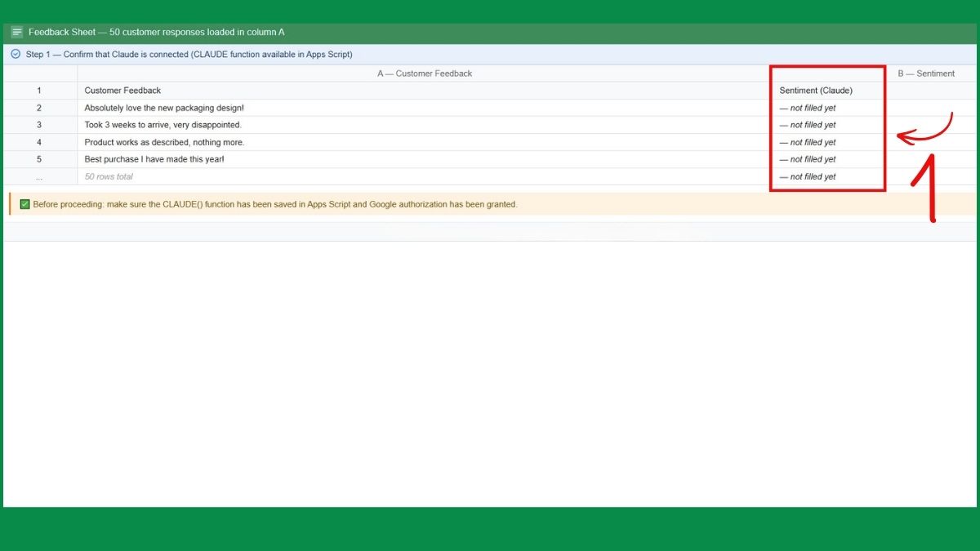Click the 'Customer Feedback' header cell
This screenshot has height=551, width=980.
pos(425,91)
